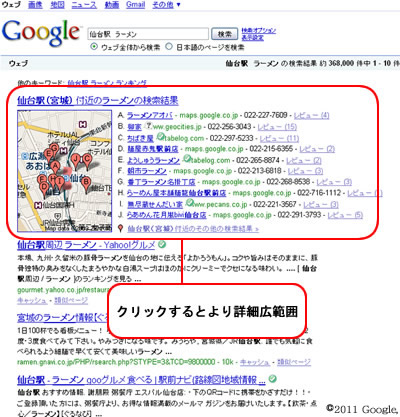
Task: Select 日本語のページを検索 radio button
Action: tap(169, 47)
